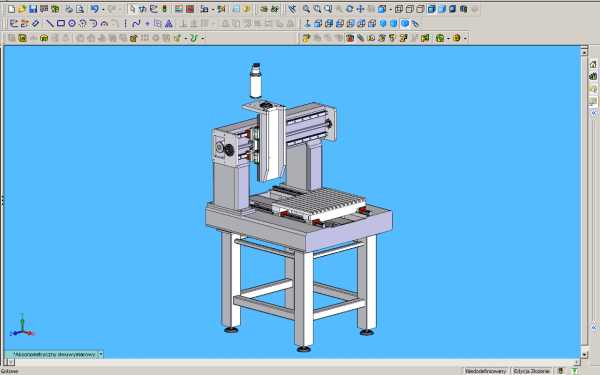Click the Niedodefiniowany status bar field
Screen dimensions: 600x375
point(486,371)
